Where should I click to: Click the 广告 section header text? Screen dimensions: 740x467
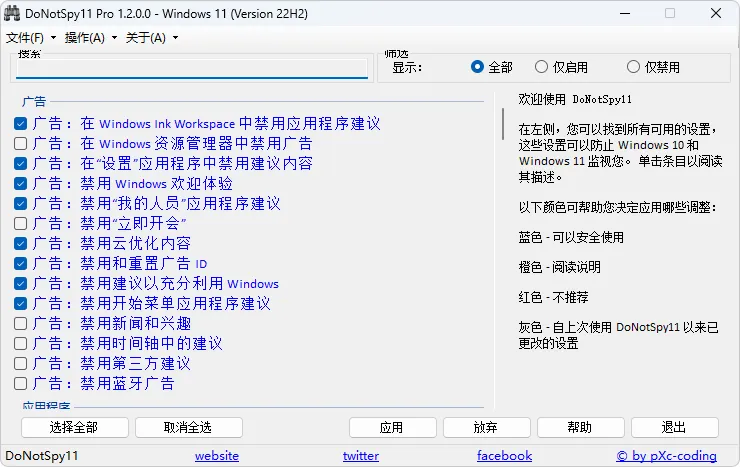tap(34, 101)
